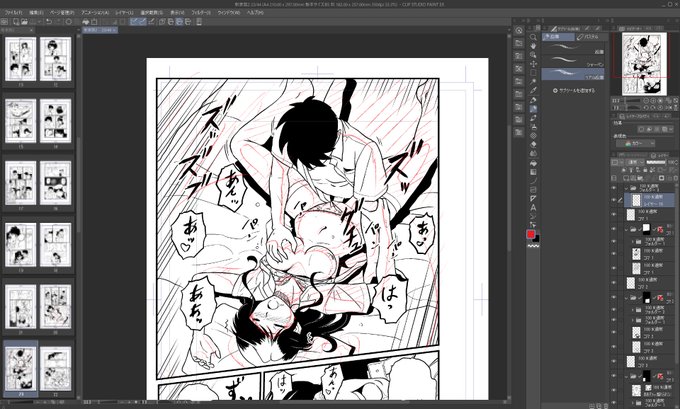Open the Layer menu

click(x=124, y=13)
